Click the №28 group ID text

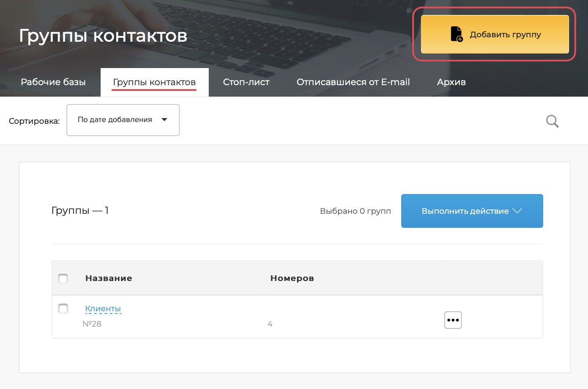(92, 324)
